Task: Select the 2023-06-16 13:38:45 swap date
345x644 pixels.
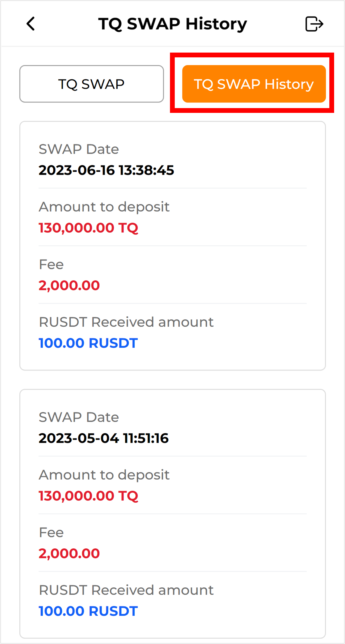Action: click(106, 170)
